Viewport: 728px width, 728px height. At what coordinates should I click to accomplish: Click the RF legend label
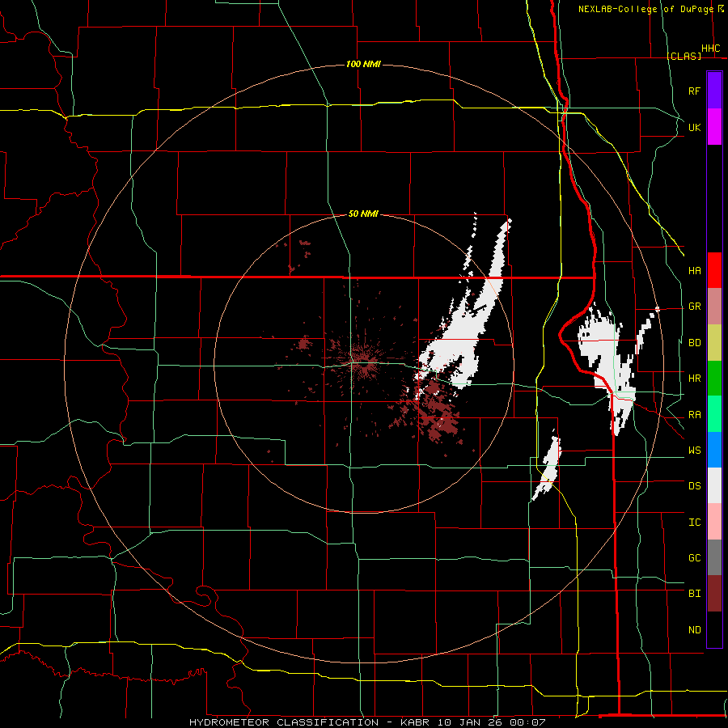pos(694,91)
